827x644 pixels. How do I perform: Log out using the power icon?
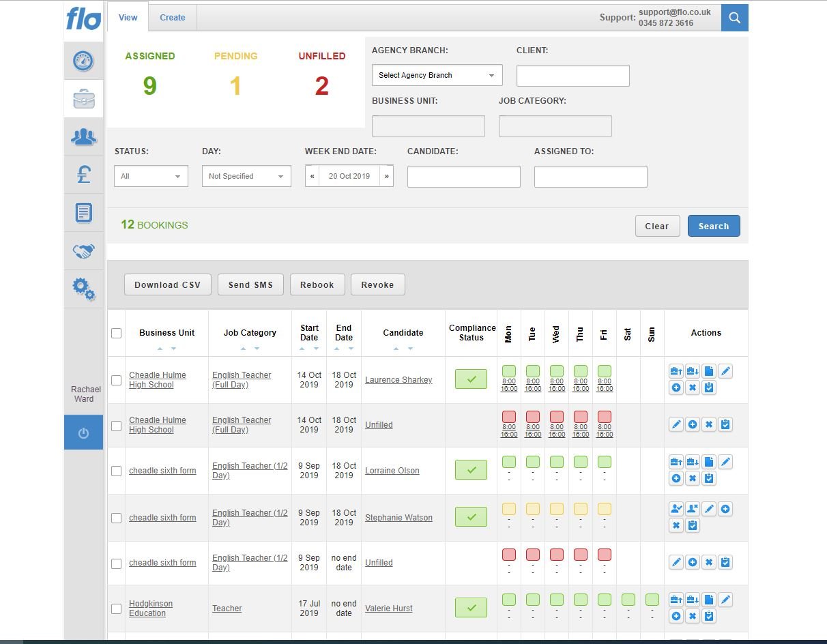83,432
